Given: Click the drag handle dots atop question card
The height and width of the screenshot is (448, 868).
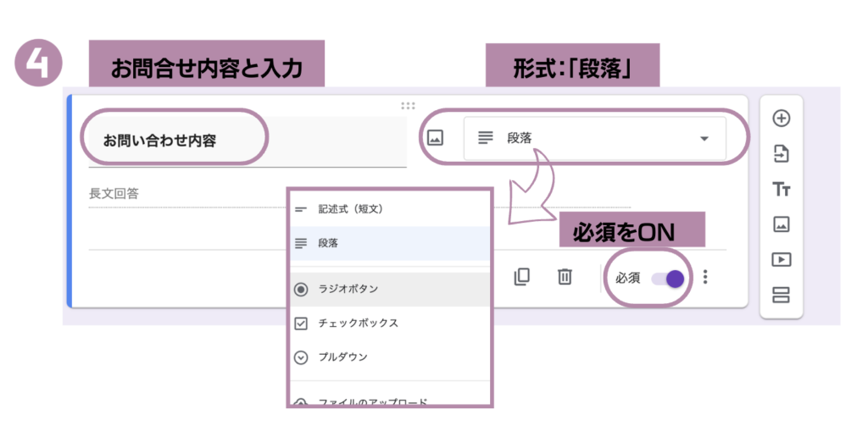Looking at the screenshot, I should coord(408,106).
